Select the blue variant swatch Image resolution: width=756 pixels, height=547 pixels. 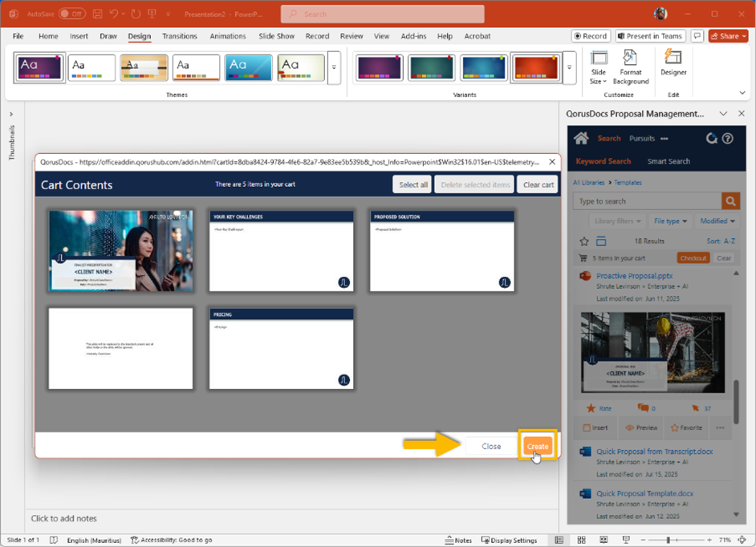[x=483, y=67]
